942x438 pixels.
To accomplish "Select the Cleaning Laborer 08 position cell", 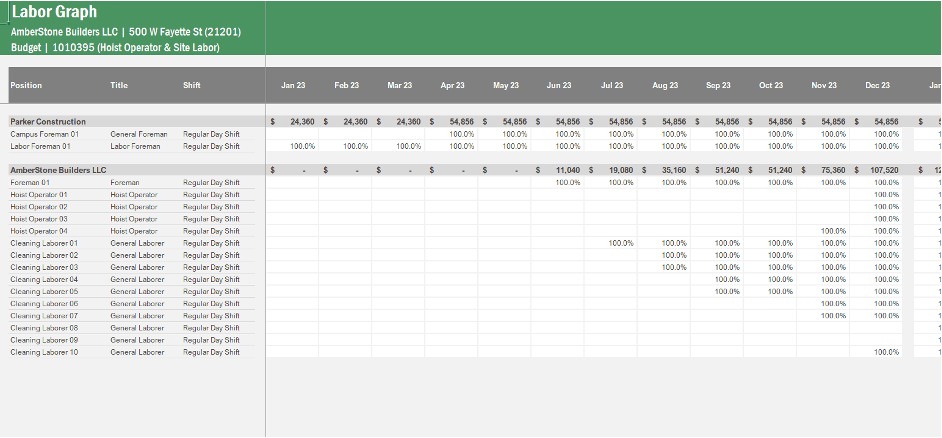I will [x=44, y=328].
